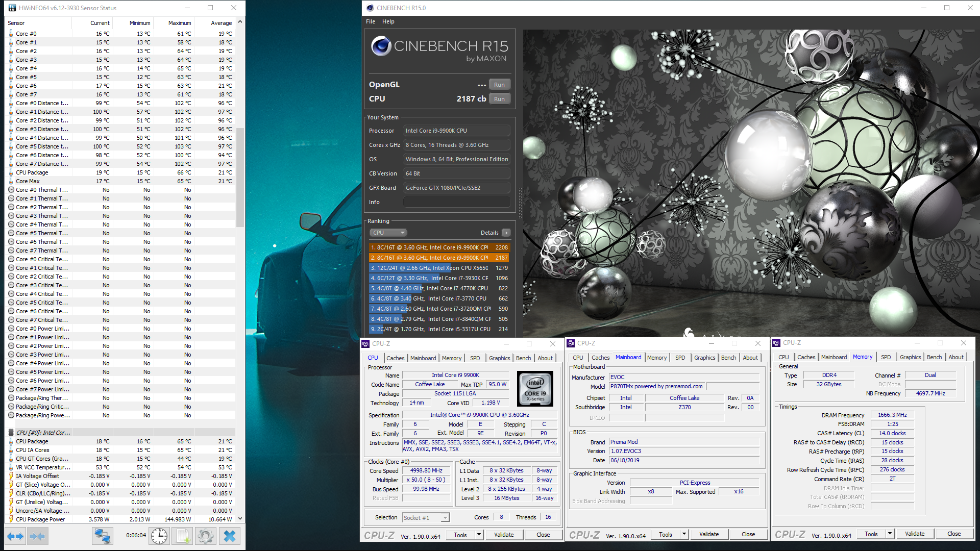Click Cinebench R15 sphere logo

pos(381,46)
